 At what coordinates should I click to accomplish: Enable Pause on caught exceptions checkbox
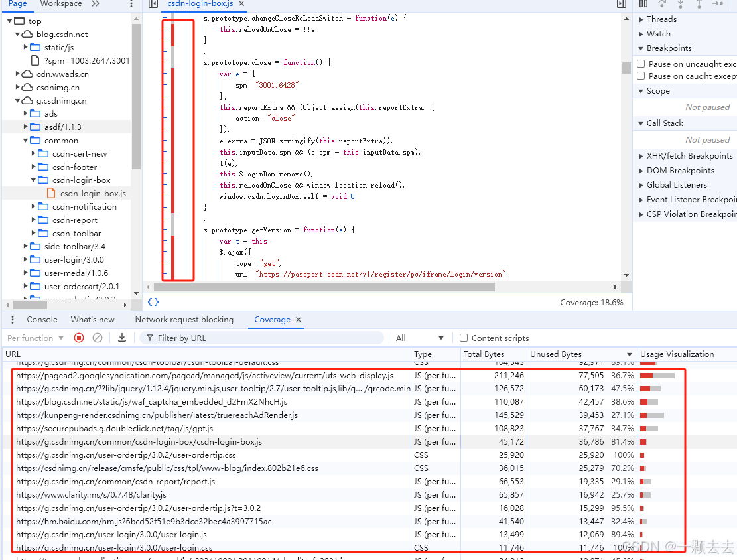[641, 76]
